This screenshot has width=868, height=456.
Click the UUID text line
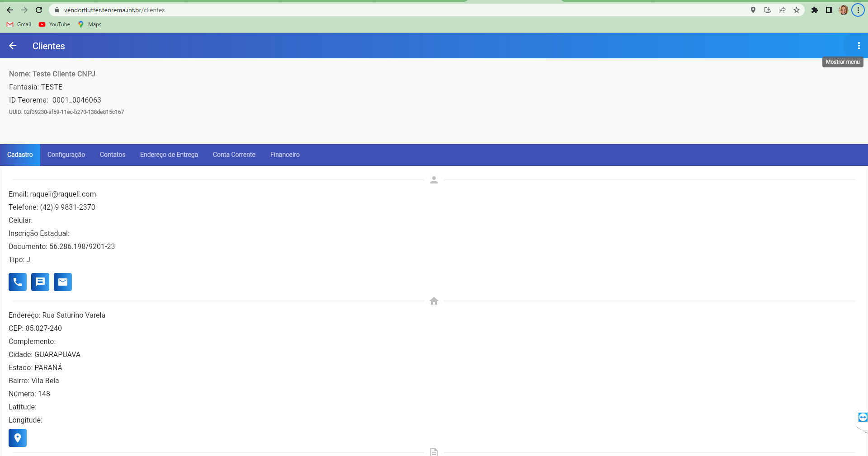coord(66,112)
